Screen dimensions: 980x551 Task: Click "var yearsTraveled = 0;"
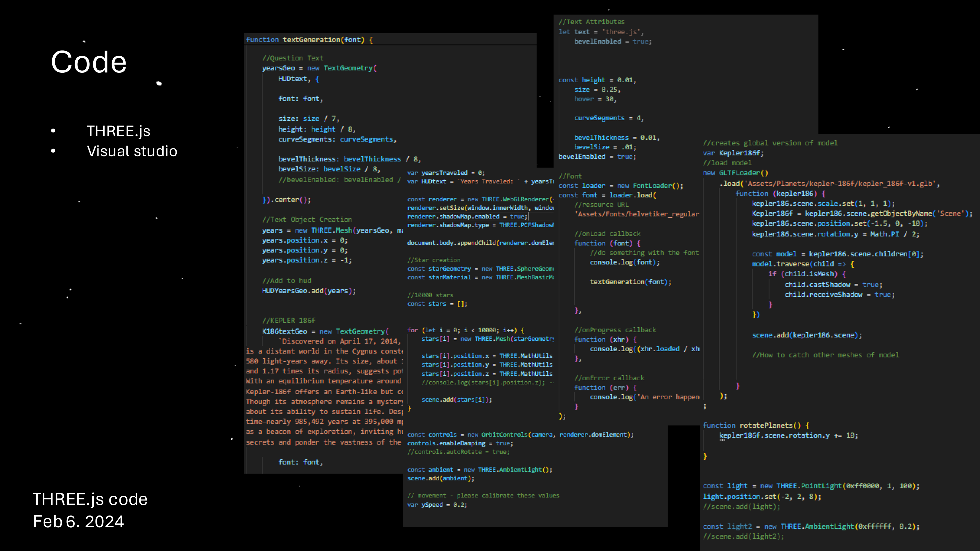coord(446,173)
